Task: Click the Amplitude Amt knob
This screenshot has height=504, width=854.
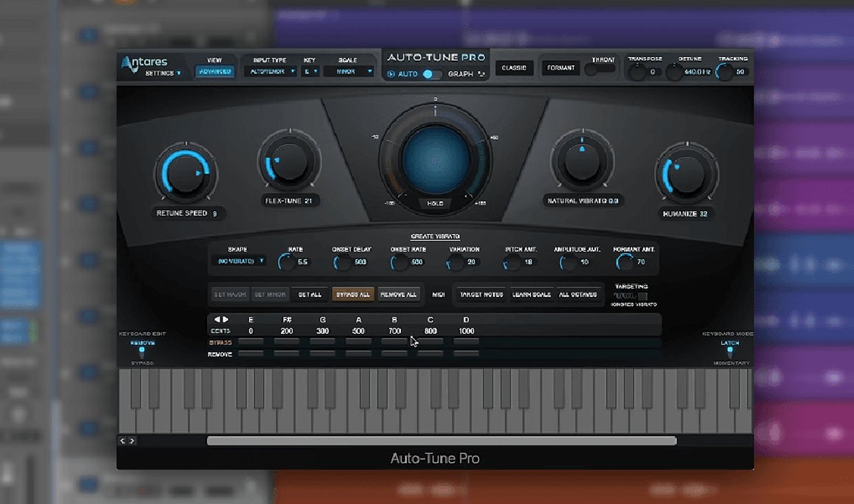Action: [568, 262]
